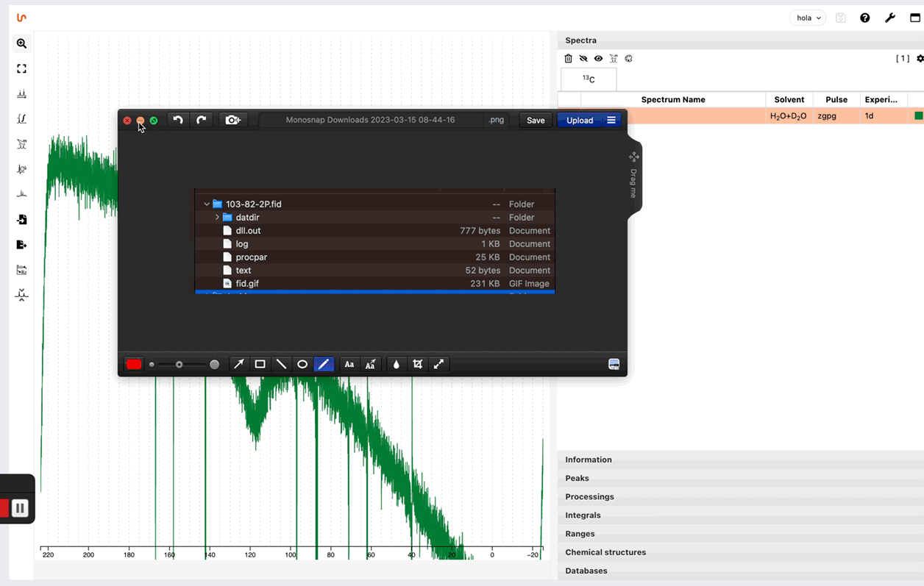
Task: Click the NMRium logo at top left
Action: click(x=21, y=18)
